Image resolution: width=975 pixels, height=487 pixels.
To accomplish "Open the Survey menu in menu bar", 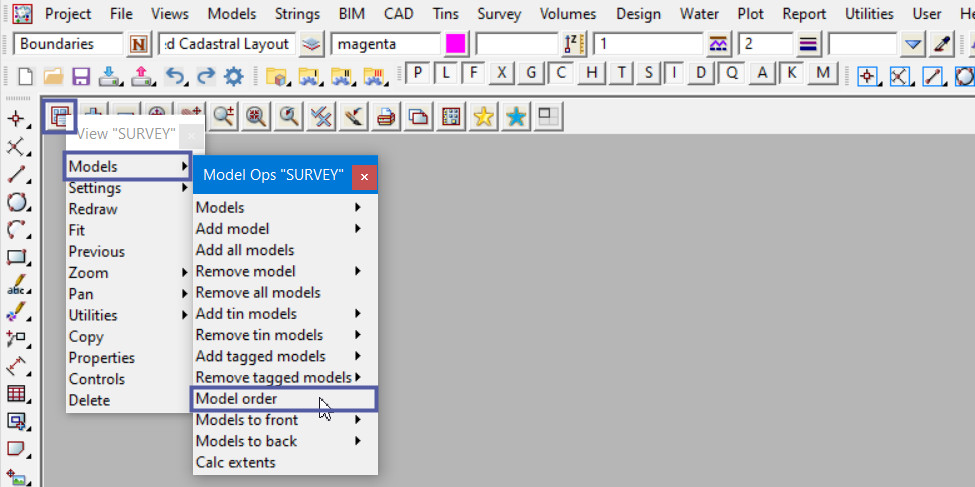I will [x=498, y=14].
